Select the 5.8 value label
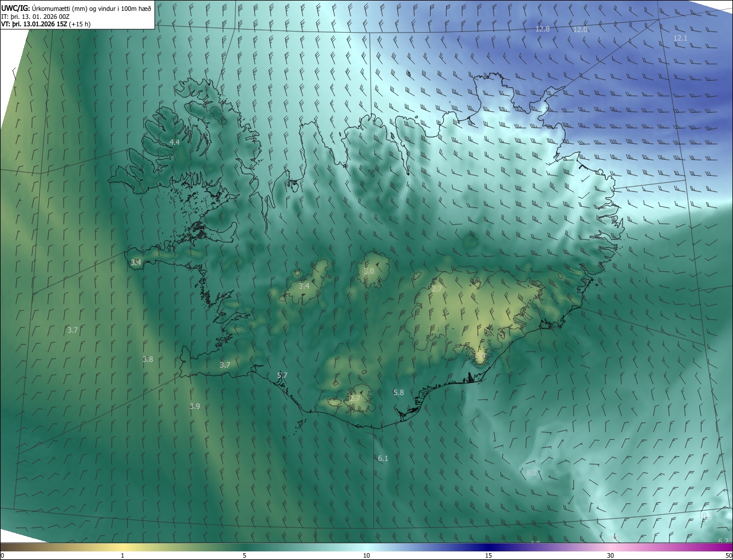This screenshot has height=560, width=733. pos(399,392)
